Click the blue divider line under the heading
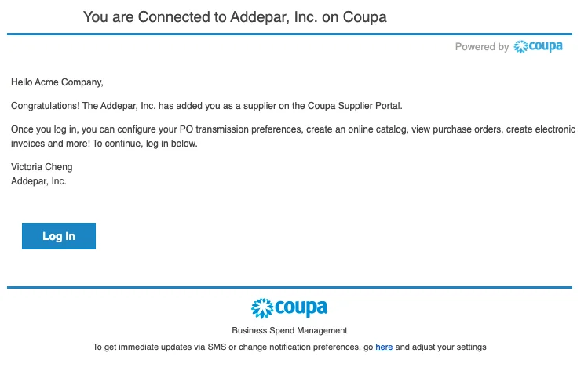Screen dimensions: 588x371 point(290,34)
